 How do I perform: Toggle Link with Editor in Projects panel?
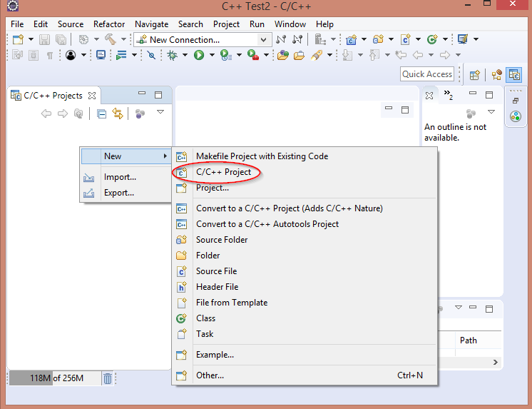tap(118, 113)
